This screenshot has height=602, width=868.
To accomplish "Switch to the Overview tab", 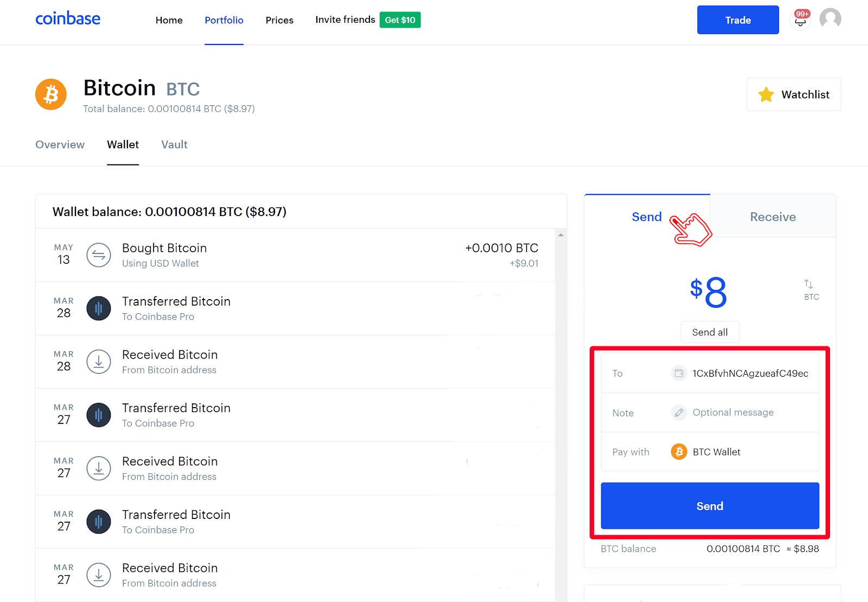I will coord(60,144).
